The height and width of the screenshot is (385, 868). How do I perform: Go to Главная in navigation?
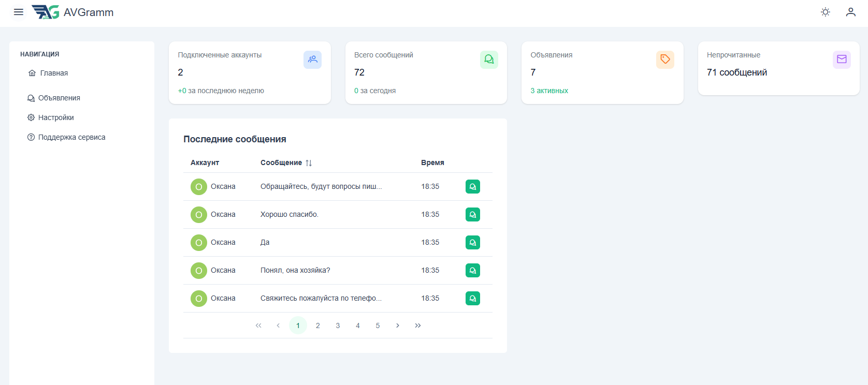click(54, 73)
